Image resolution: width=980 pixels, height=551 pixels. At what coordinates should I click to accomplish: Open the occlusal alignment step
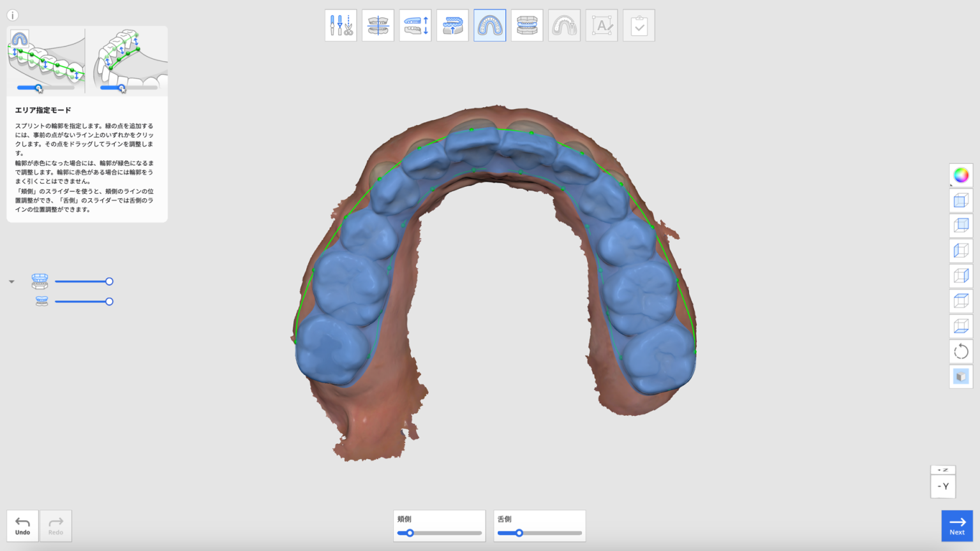378,25
